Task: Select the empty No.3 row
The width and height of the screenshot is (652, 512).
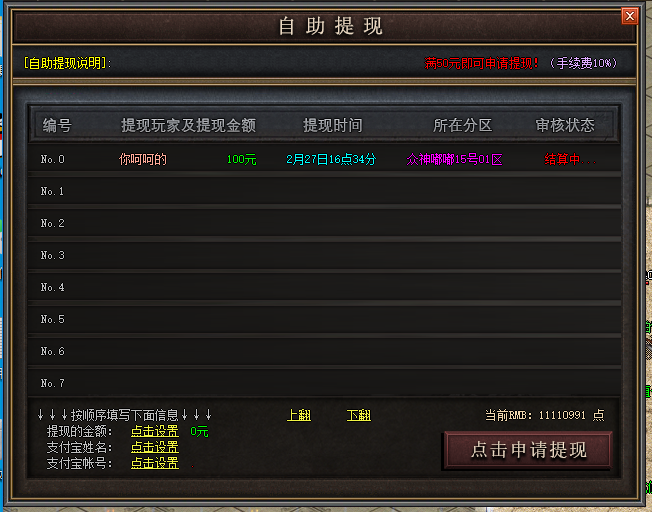Action: [x=324, y=255]
